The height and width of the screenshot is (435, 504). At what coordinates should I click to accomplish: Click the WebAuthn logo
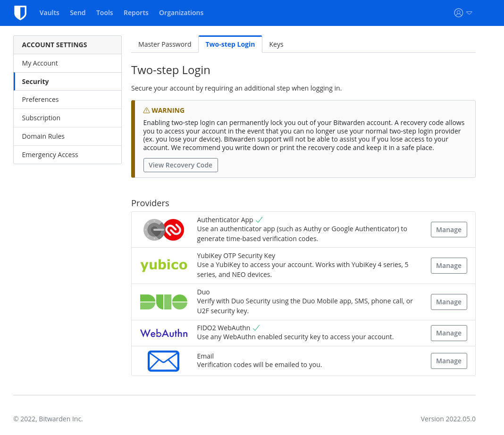coord(164,333)
